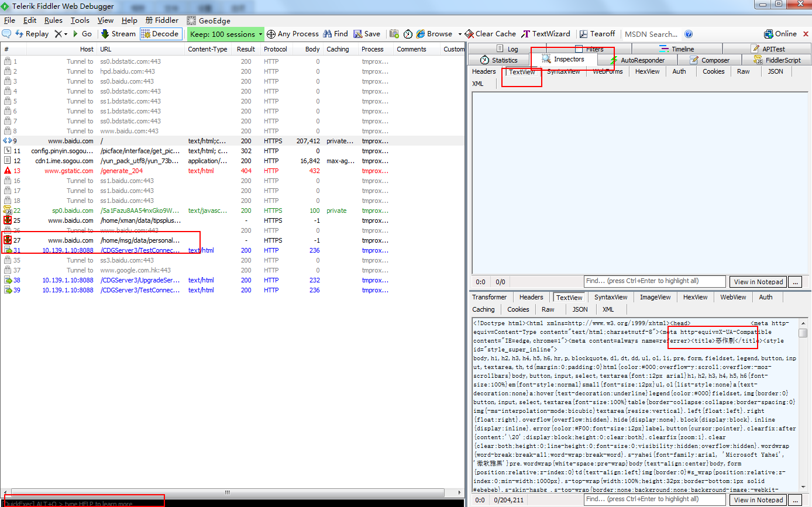Click the Browse Internet Explorer button

pyautogui.click(x=435, y=34)
